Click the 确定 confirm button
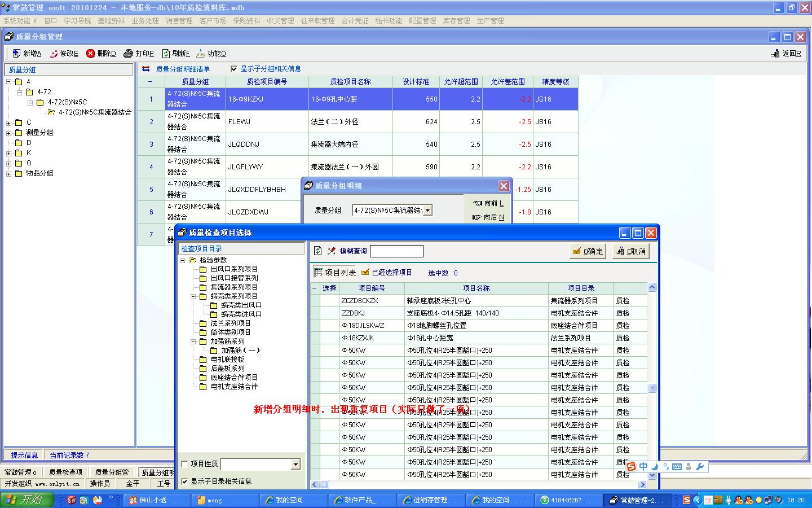This screenshot has height=508, width=812. click(x=588, y=252)
